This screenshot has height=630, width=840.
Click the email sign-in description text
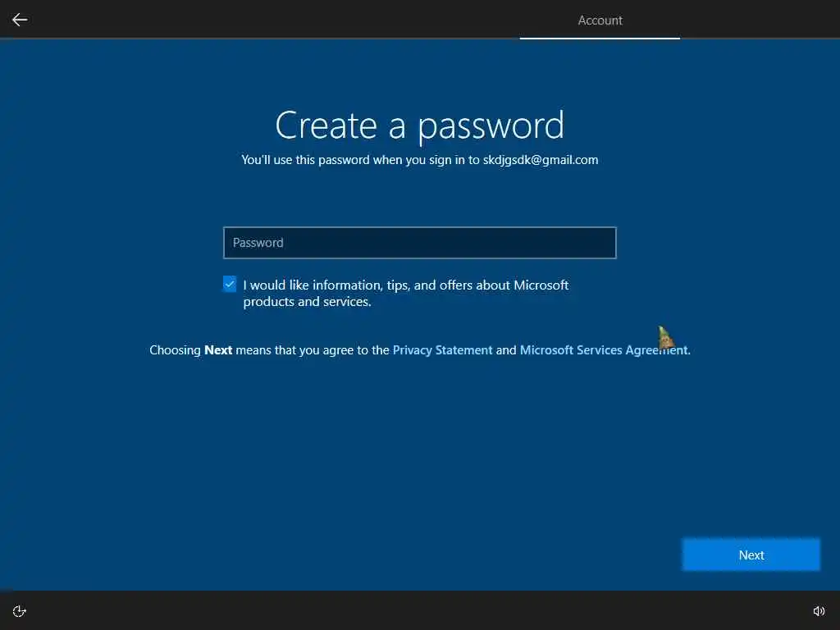click(419, 160)
